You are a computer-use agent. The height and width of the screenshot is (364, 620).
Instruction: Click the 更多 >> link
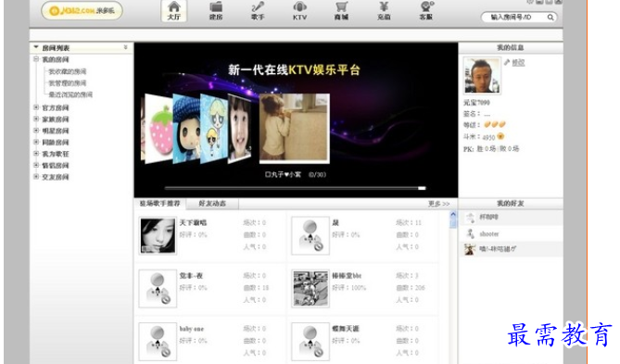click(x=439, y=204)
